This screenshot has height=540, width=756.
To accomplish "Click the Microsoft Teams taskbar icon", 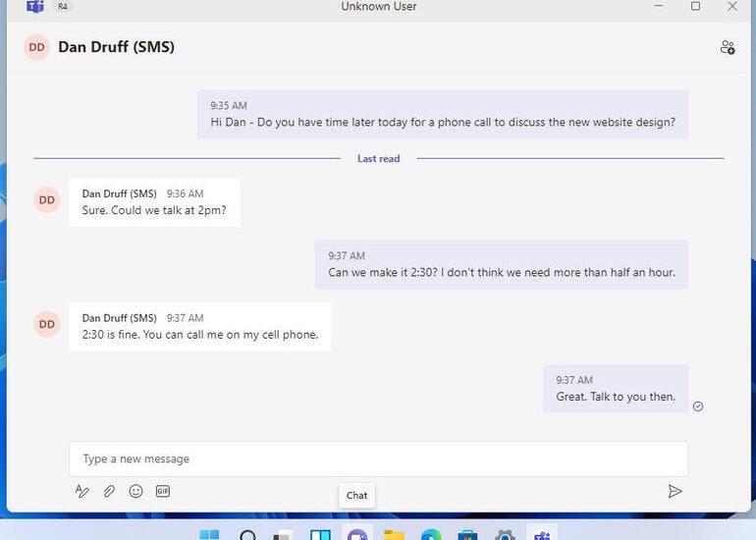I will (542, 534).
